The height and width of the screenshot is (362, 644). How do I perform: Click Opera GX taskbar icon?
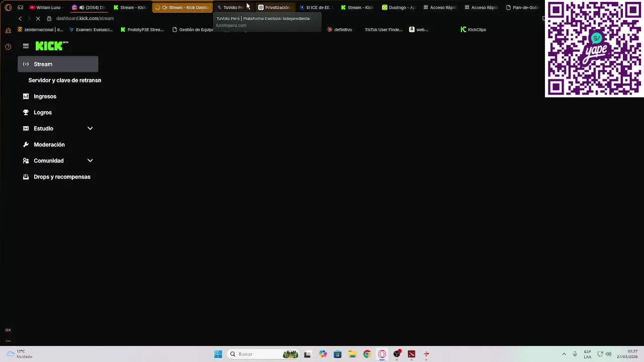[x=382, y=354]
